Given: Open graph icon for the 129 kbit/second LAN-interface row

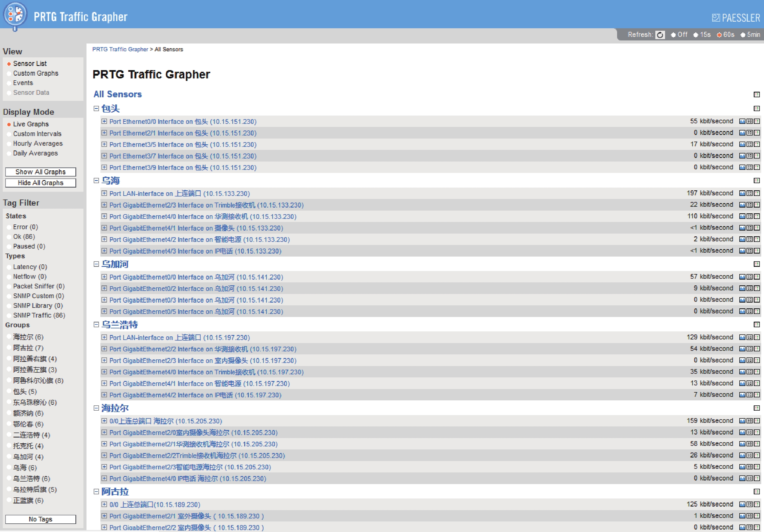Looking at the screenshot, I should pyautogui.click(x=742, y=337).
